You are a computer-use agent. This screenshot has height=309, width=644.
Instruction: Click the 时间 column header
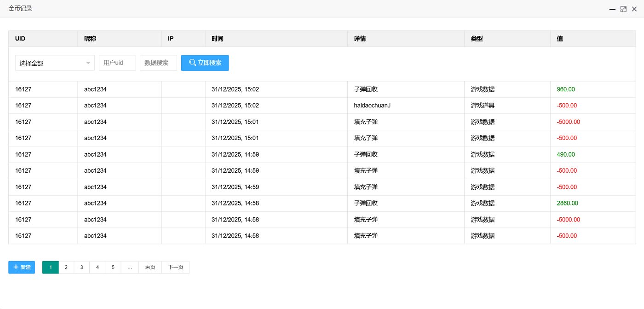pos(218,39)
